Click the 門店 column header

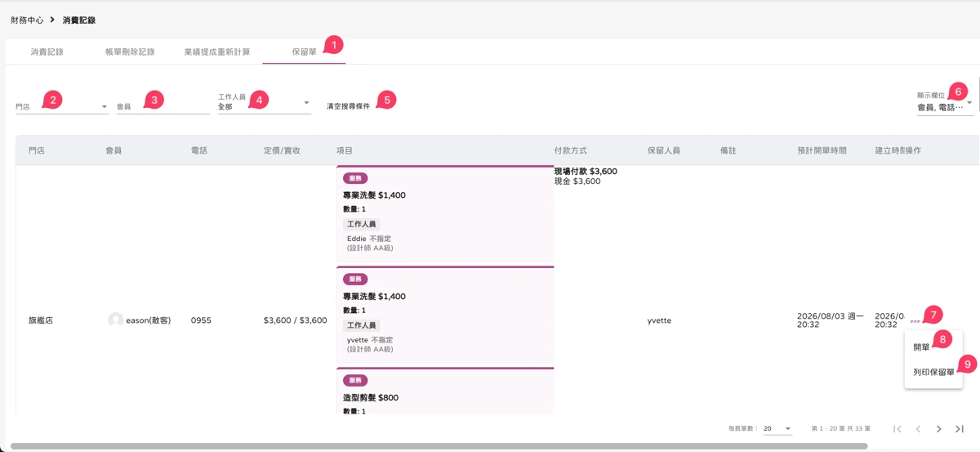click(x=37, y=150)
